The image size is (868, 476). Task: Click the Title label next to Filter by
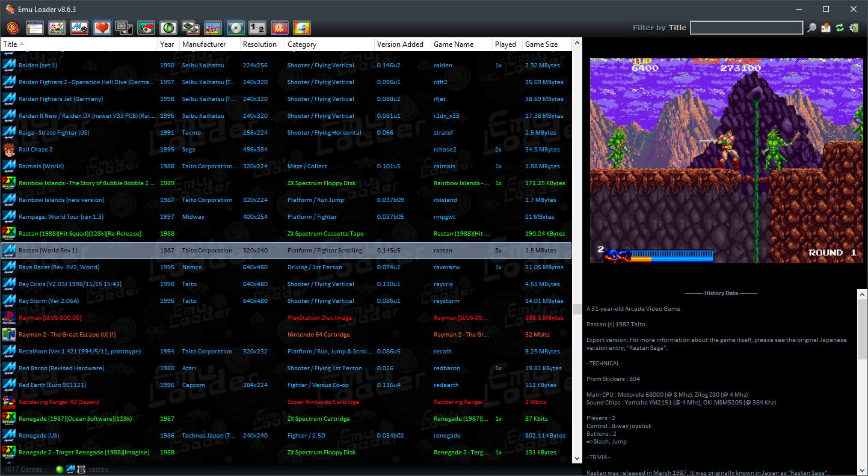pyautogui.click(x=677, y=28)
